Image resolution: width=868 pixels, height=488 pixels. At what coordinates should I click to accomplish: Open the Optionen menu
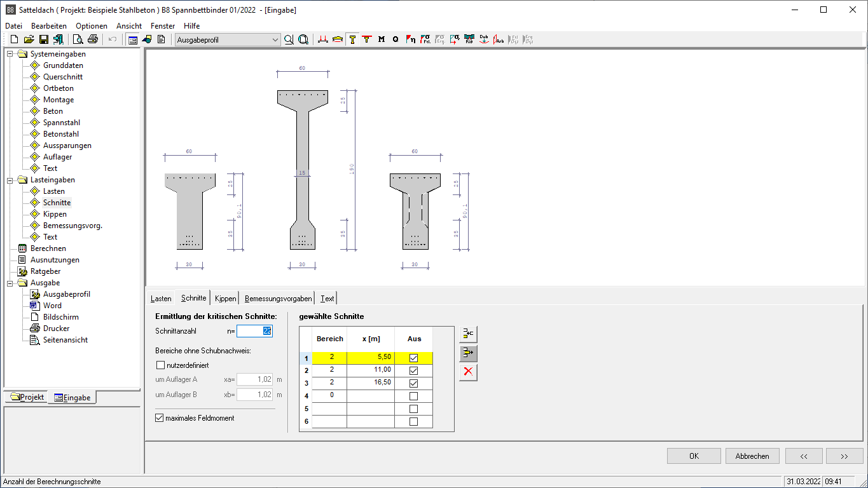coord(92,26)
